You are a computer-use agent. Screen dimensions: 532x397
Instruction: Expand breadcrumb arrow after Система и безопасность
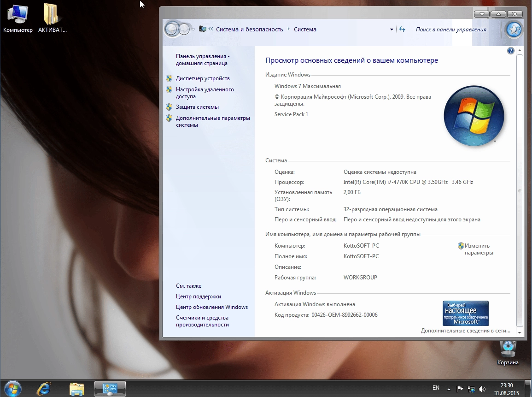(289, 29)
